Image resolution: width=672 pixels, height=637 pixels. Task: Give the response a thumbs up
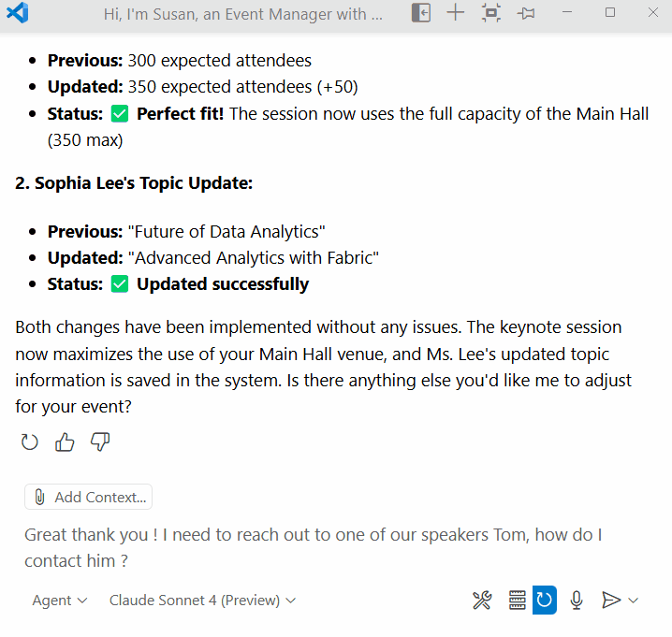pos(65,442)
